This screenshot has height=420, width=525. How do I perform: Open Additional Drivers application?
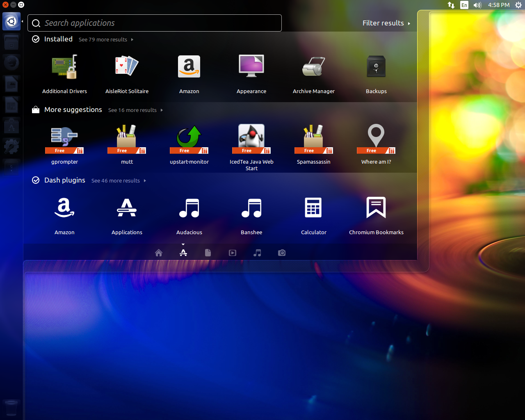pos(64,74)
